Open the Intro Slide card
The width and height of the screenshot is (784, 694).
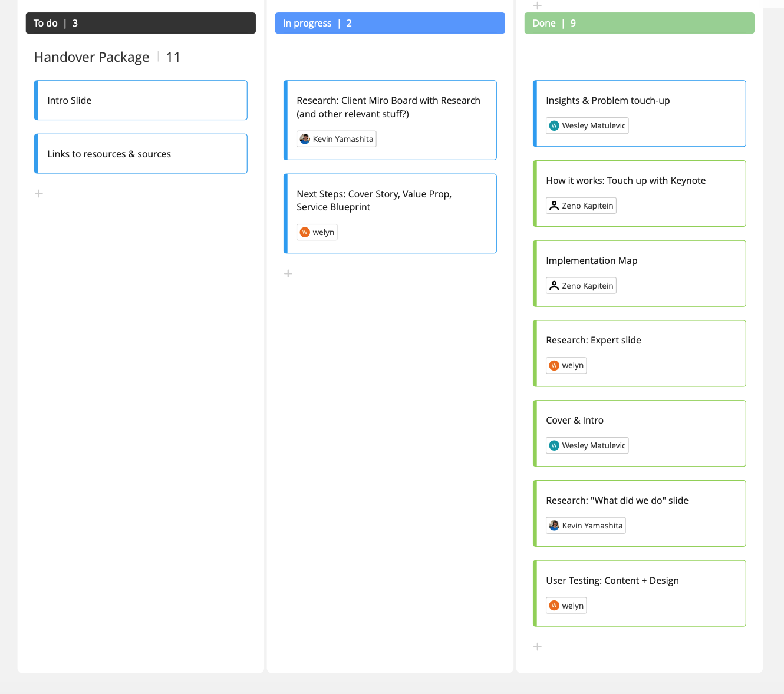[140, 100]
